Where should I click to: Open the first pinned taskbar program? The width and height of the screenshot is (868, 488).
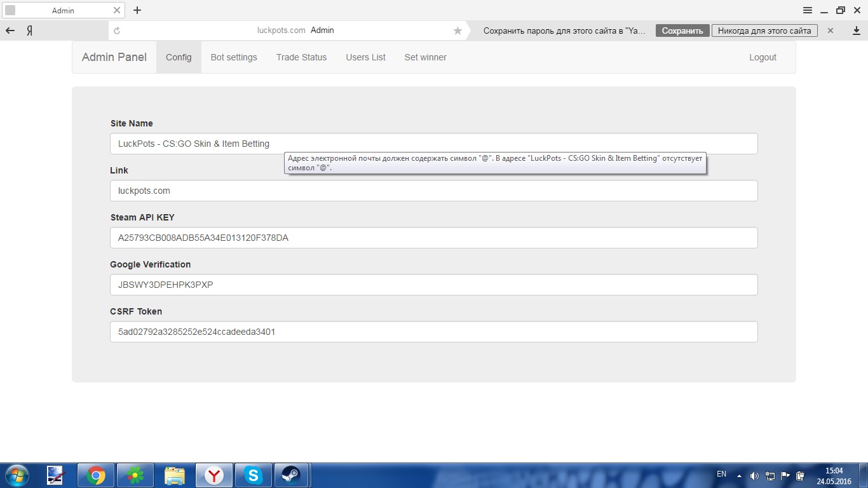pos(56,475)
